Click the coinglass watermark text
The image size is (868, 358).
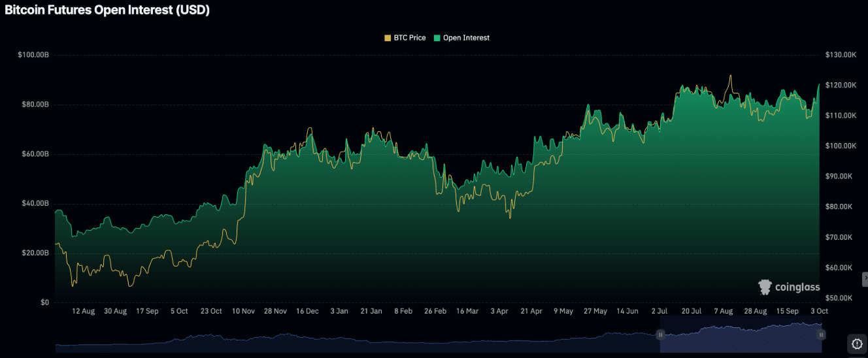coord(797,287)
